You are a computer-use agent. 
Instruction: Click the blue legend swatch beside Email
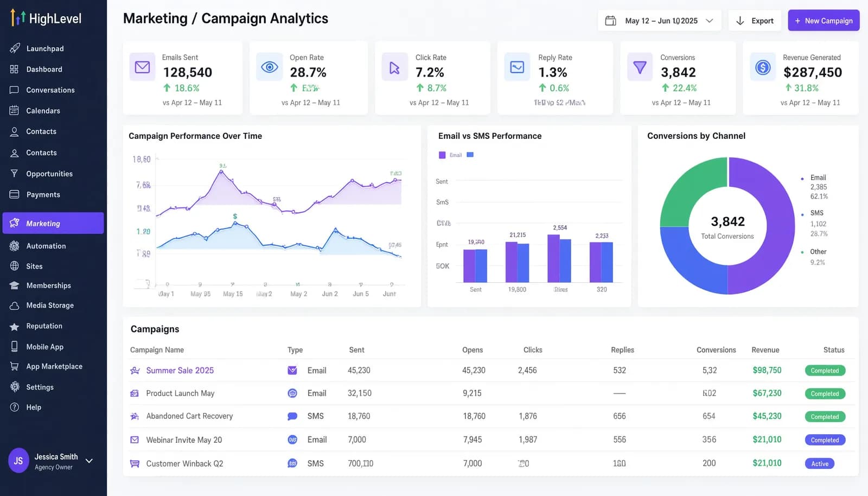[470, 155]
